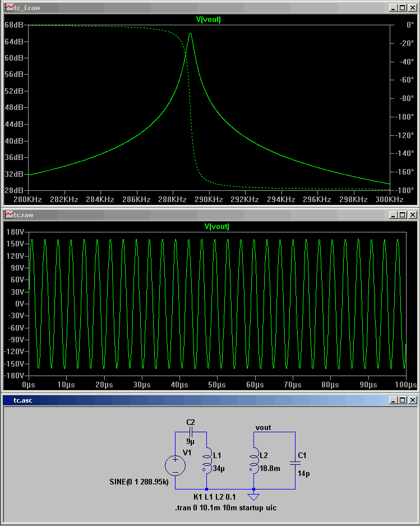420x526 pixels.
Task: Select the L2 inductor symbol
Action: (254, 460)
